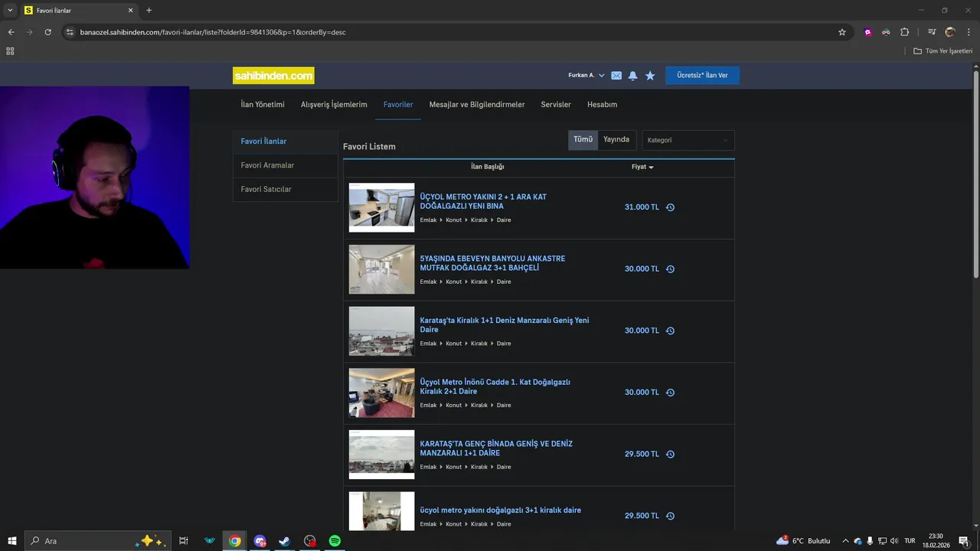
Task: View price history for KARATAŞ'TA GENÇ BİNADA listing
Action: point(670,455)
